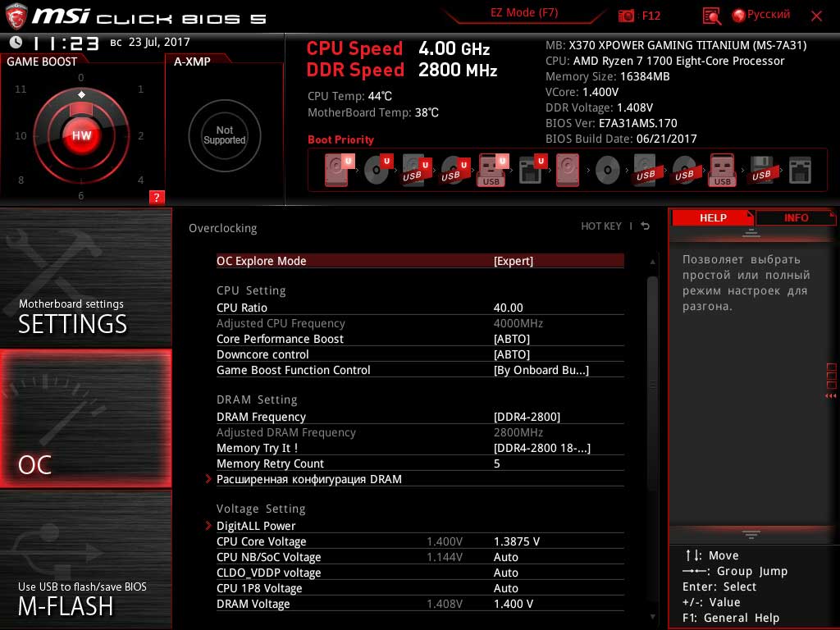
Task: Click the clock icon beside the time
Action: click(x=16, y=43)
